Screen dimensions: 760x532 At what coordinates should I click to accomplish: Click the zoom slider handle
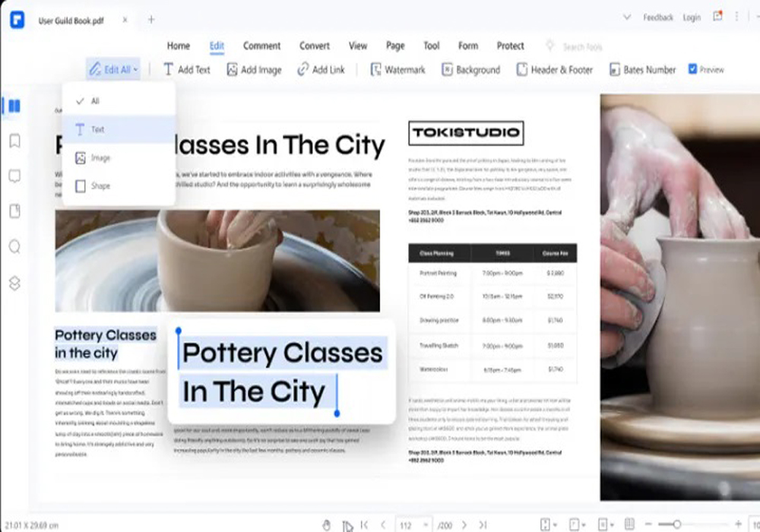[x=676, y=524]
